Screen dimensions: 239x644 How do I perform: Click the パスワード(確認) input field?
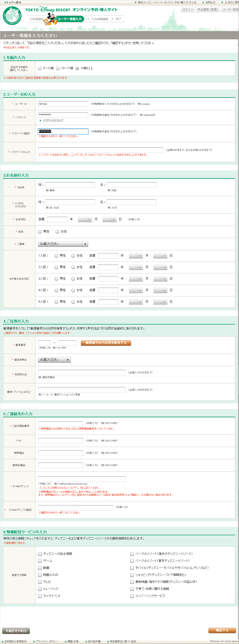pos(63,131)
